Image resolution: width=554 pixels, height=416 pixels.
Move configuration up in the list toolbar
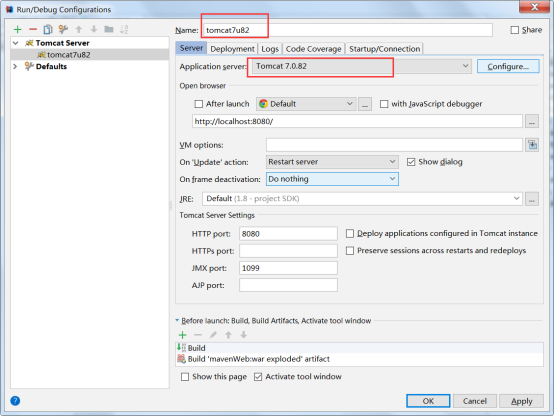click(x=79, y=29)
